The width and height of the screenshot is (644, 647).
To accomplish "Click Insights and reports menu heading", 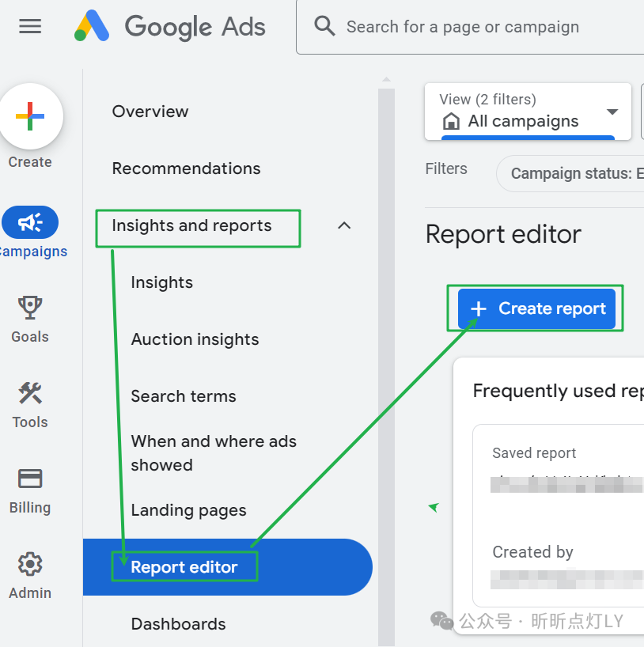I will [x=192, y=225].
